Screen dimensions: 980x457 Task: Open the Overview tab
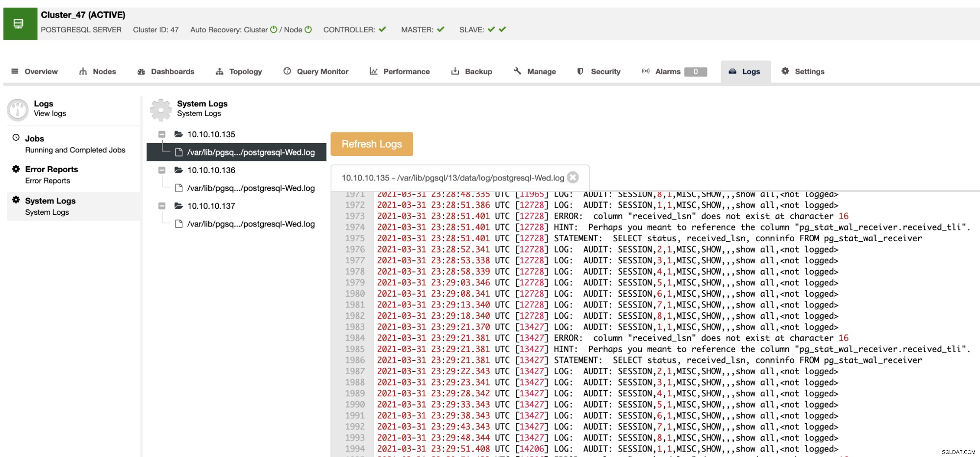(34, 72)
